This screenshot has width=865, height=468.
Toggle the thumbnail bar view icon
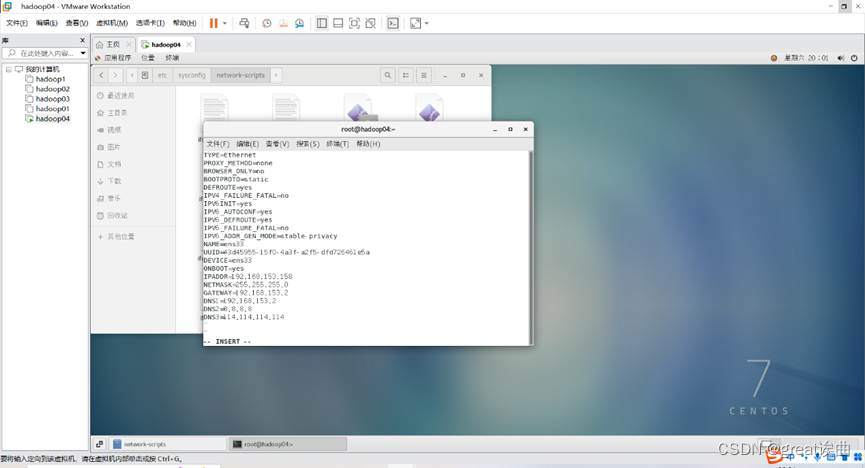coord(338,23)
